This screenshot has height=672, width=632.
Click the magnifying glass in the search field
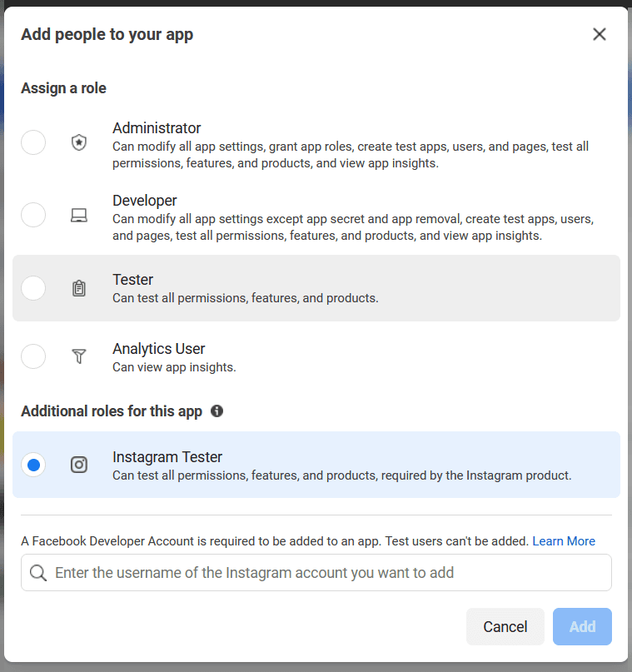(x=37, y=572)
